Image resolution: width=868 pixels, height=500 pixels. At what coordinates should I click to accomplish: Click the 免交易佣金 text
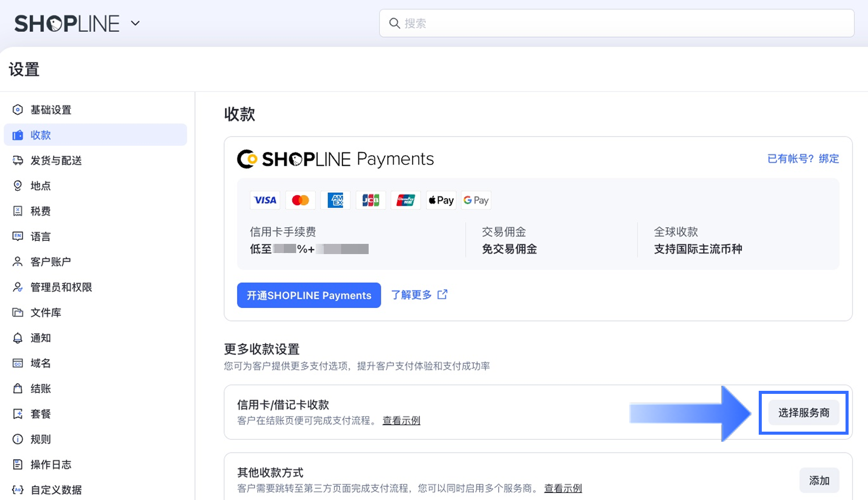pos(510,249)
